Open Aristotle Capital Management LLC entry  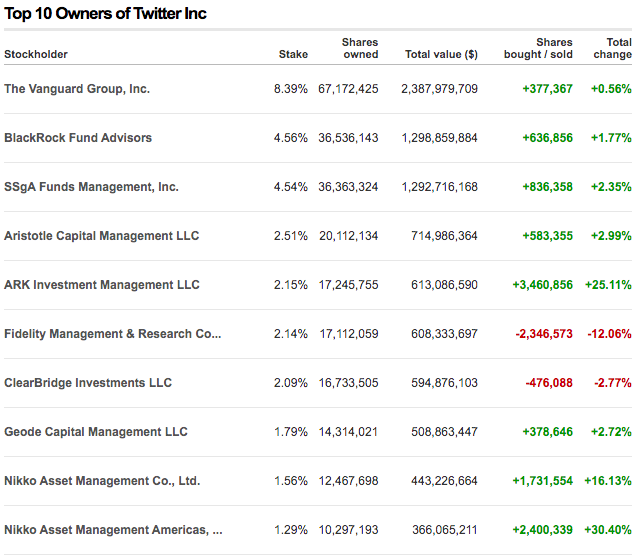(101, 236)
